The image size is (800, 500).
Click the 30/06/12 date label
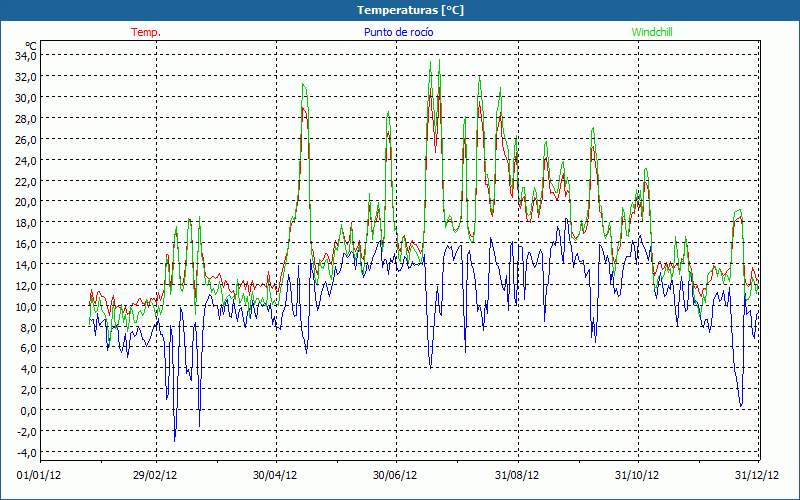395,475
